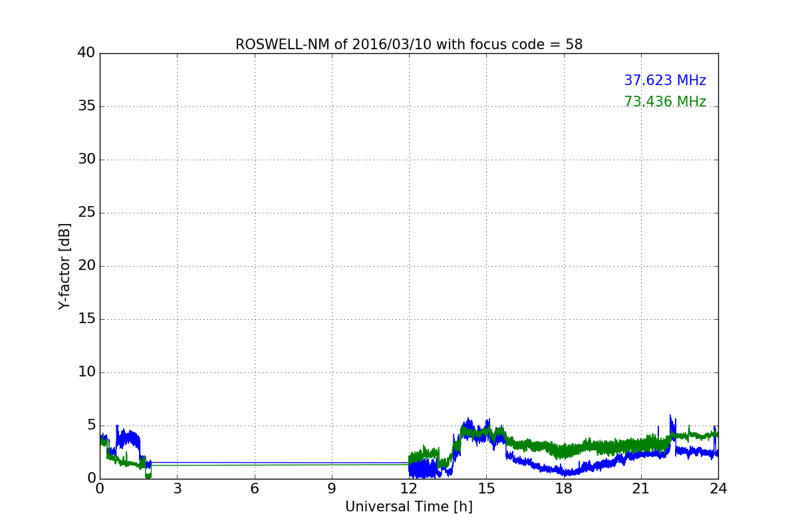
Task: Click the y-axis tick label 5
Action: point(90,426)
